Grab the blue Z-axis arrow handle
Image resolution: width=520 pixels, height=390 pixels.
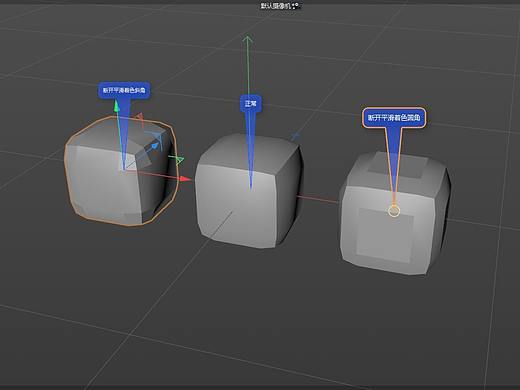click(x=154, y=146)
